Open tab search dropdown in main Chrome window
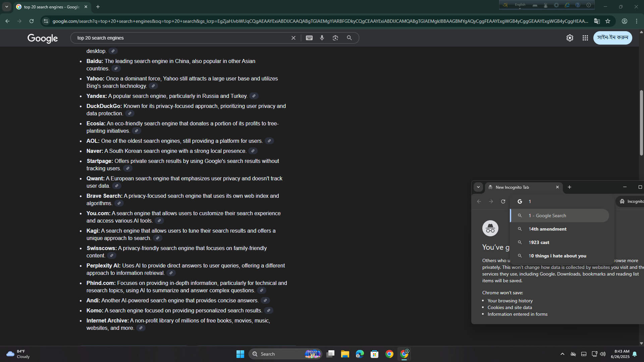Image resolution: width=644 pixels, height=362 pixels. 7,7
